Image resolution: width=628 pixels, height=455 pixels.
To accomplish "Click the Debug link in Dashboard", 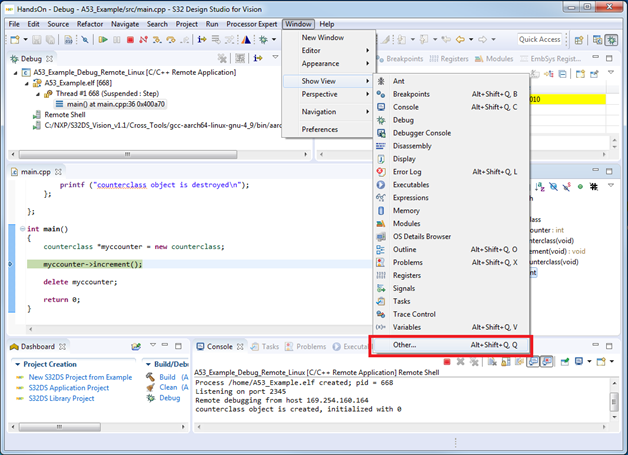I will 170,398.
